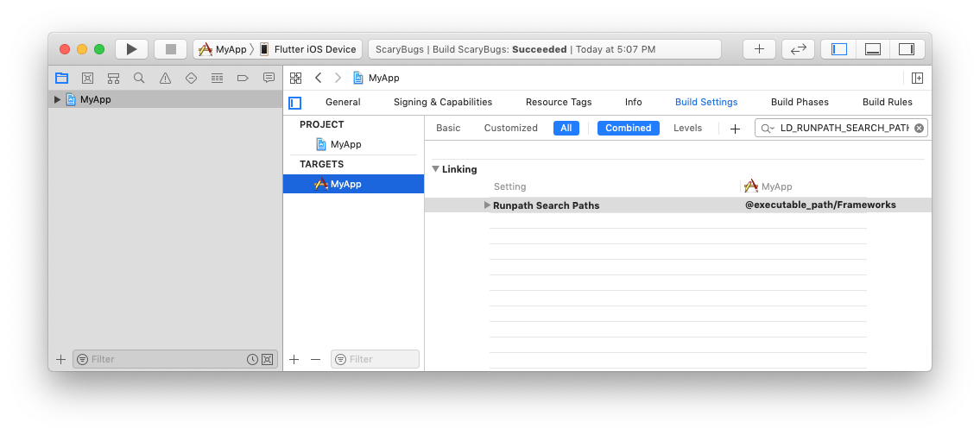980x435 pixels.
Task: Open the Issue navigator warning icon
Action: click(x=165, y=79)
